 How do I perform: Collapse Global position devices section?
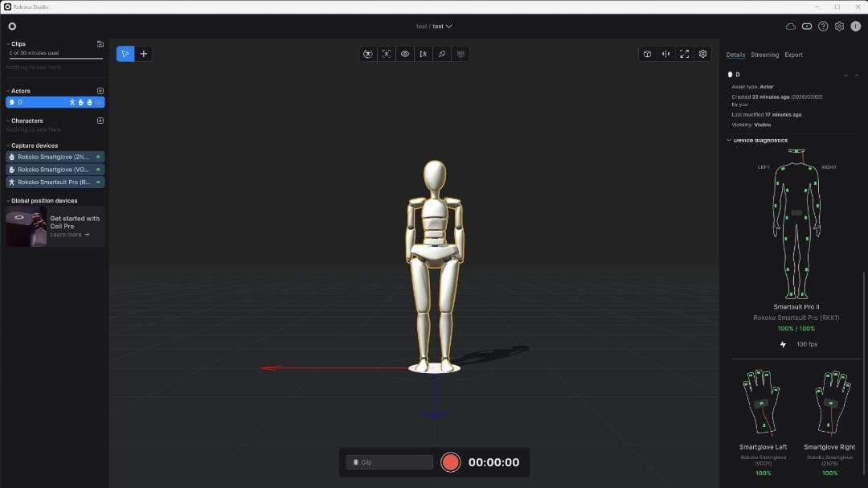coord(8,200)
